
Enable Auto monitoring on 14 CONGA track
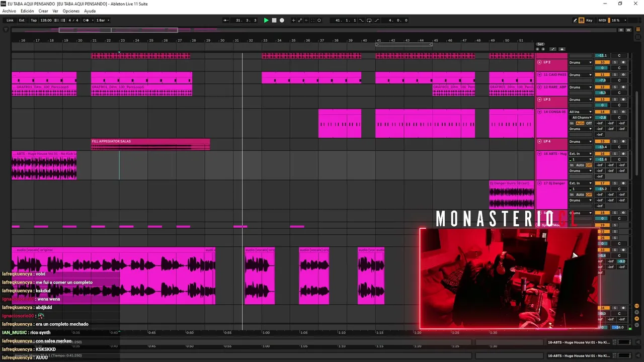tap(580, 124)
